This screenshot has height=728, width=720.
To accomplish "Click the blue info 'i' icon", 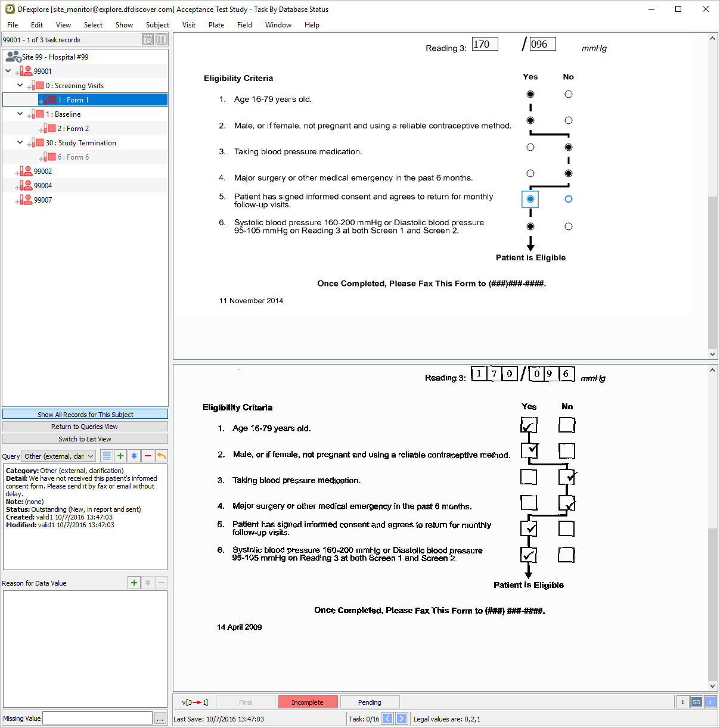I will pos(710,702).
